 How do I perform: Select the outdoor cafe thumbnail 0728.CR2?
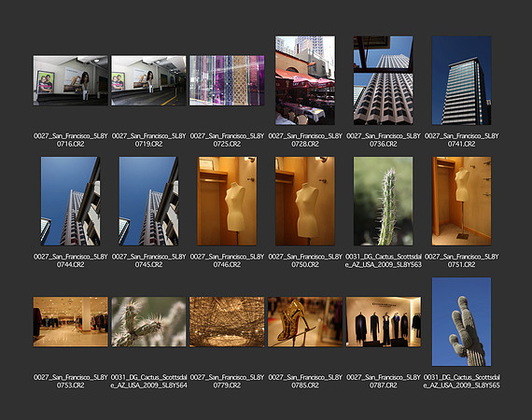tap(305, 80)
